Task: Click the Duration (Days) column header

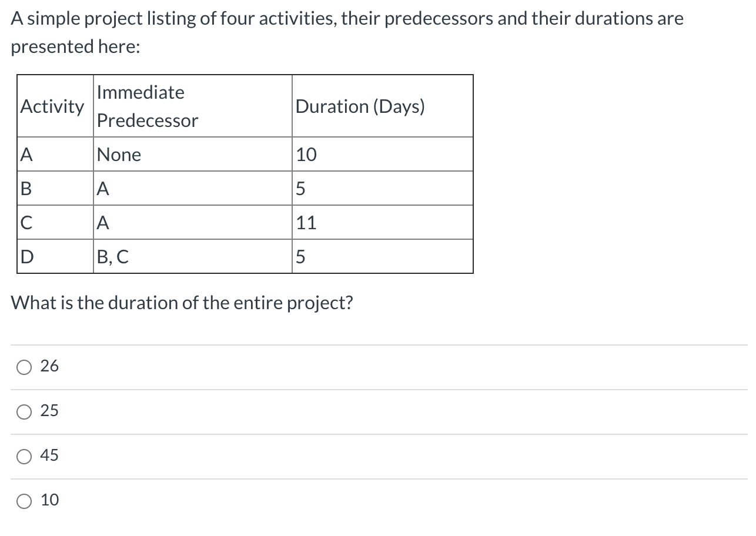Action: pos(360,106)
